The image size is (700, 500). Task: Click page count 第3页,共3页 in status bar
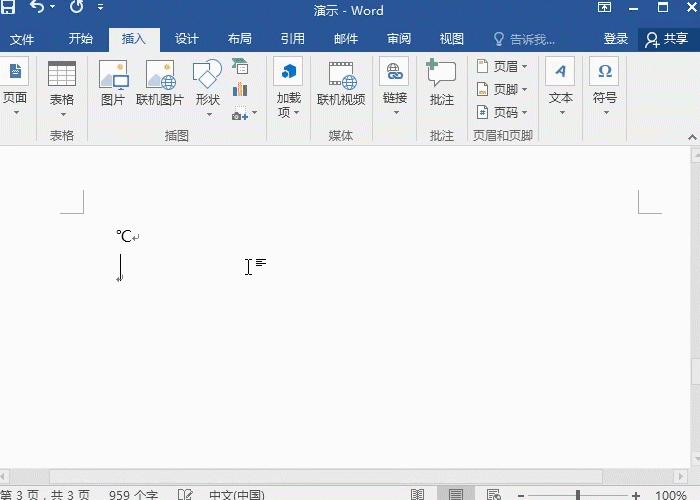coord(45,495)
